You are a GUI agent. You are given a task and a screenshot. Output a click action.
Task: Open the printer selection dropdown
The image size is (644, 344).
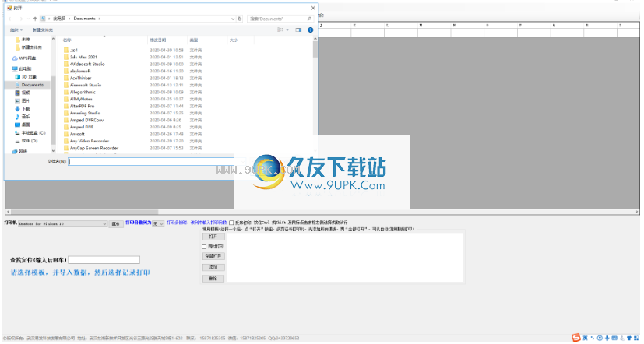tap(104, 224)
